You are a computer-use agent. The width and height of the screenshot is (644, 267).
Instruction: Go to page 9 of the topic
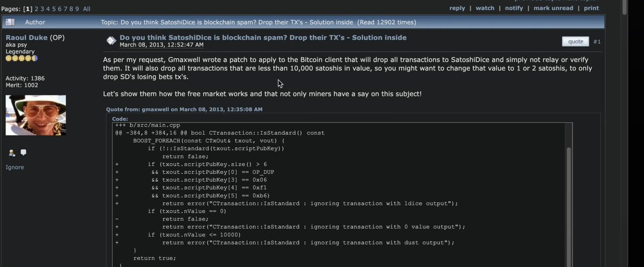77,9
